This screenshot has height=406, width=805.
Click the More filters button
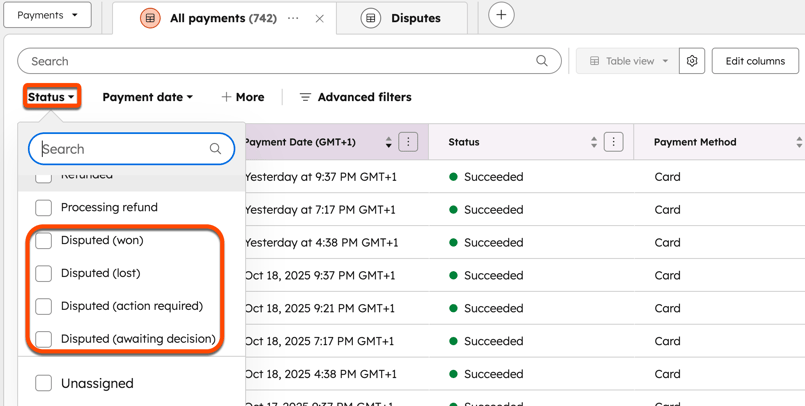pos(243,97)
